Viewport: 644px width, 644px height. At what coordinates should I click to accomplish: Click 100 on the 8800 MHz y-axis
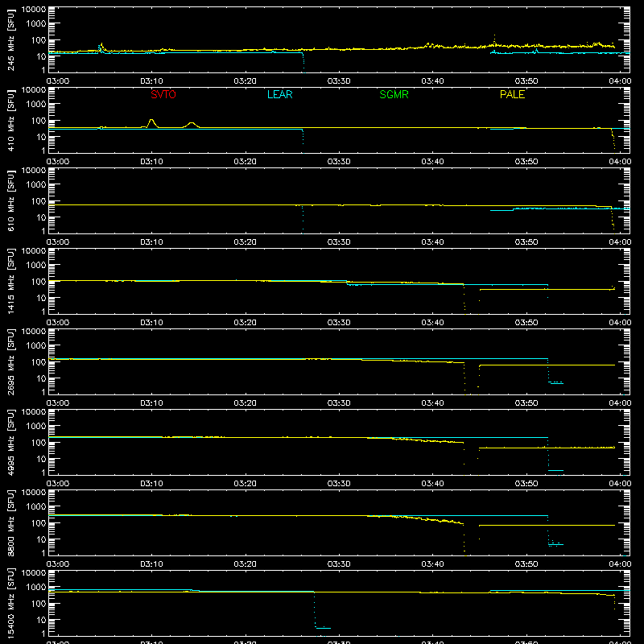39,522
